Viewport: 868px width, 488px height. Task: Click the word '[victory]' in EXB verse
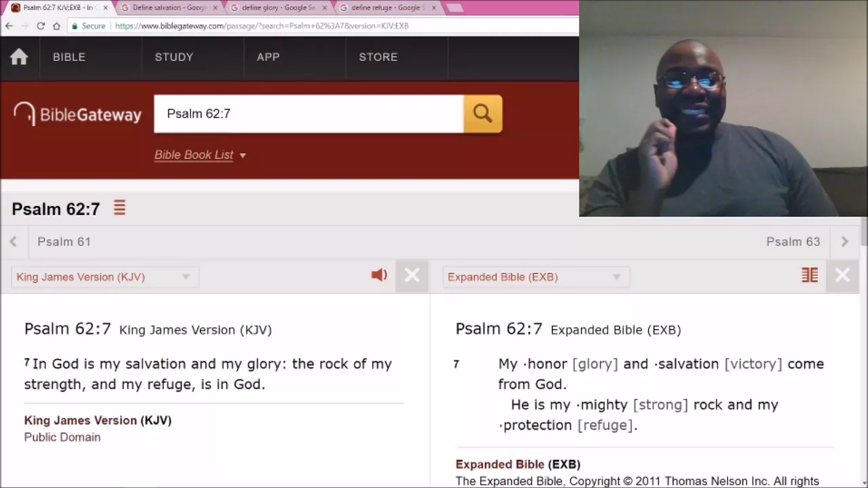tap(753, 364)
